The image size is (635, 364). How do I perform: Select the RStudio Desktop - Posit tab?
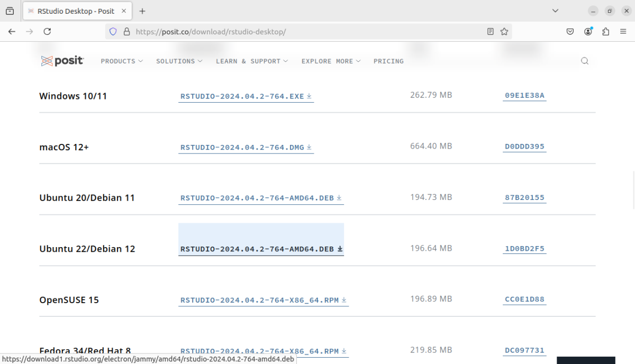click(x=77, y=11)
